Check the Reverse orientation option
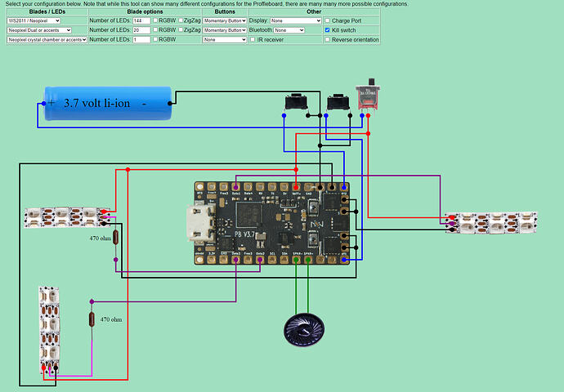 point(327,39)
